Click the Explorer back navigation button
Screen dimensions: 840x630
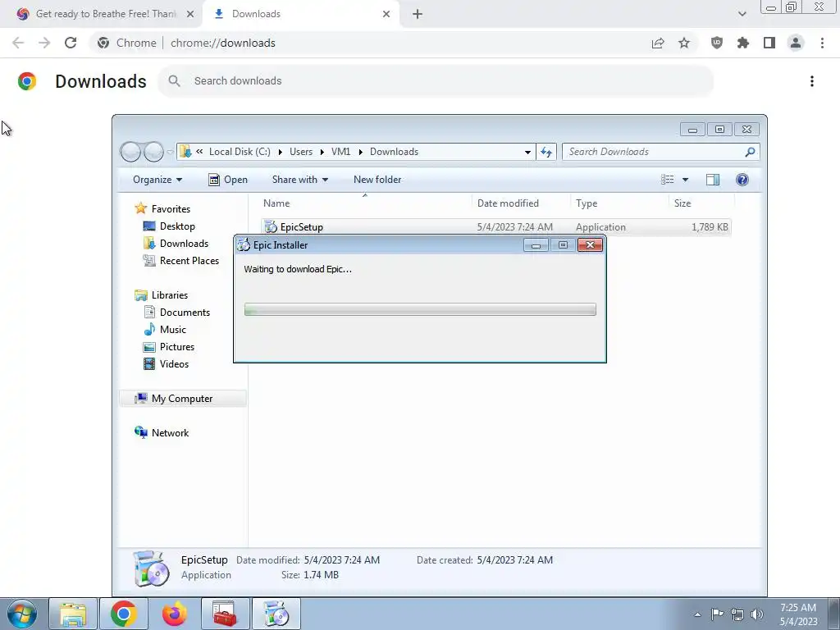coord(130,152)
